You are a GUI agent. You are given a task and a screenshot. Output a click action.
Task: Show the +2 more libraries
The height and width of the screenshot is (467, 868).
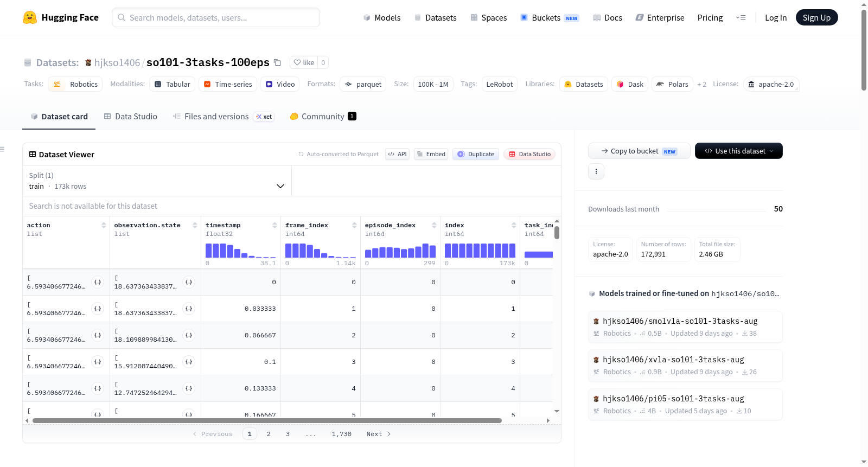[x=702, y=84]
